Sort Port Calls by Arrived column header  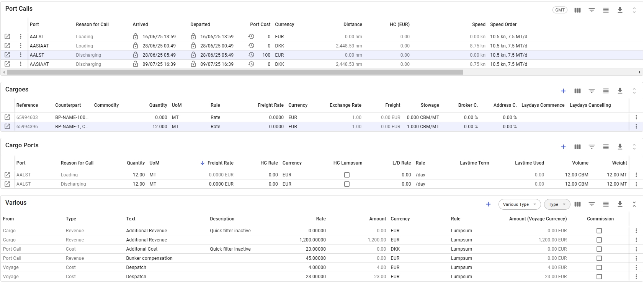(140, 24)
